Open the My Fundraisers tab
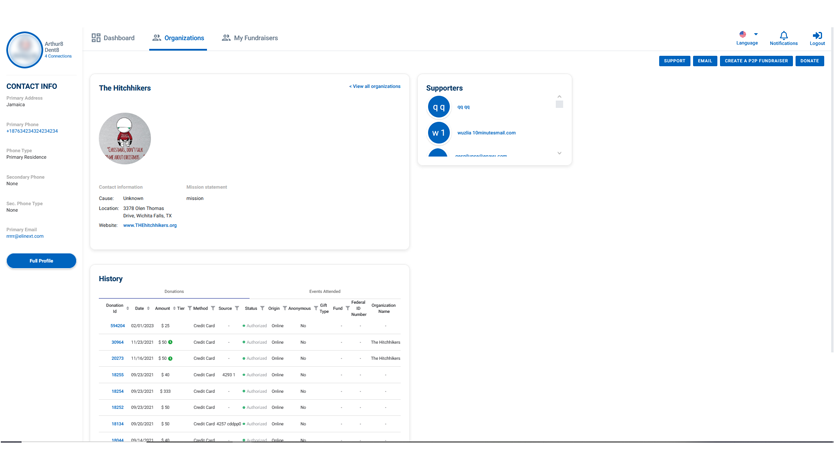 [250, 38]
